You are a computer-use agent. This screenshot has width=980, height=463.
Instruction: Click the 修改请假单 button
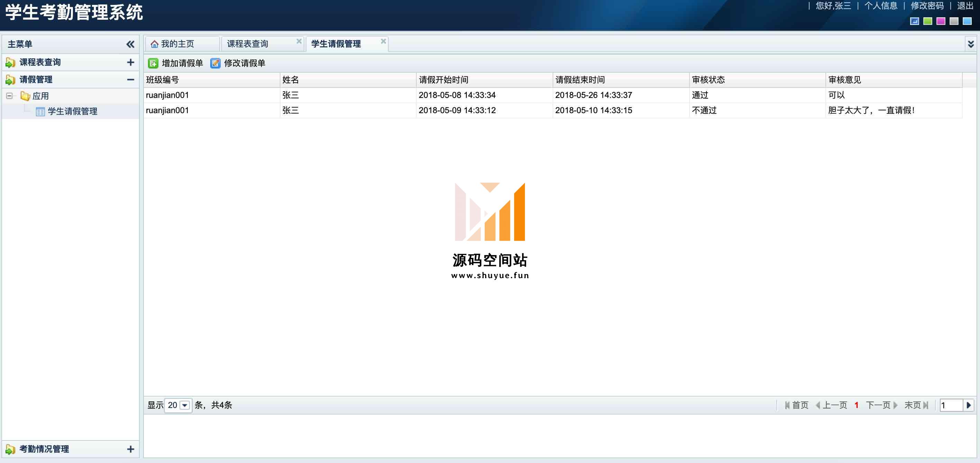pos(238,63)
